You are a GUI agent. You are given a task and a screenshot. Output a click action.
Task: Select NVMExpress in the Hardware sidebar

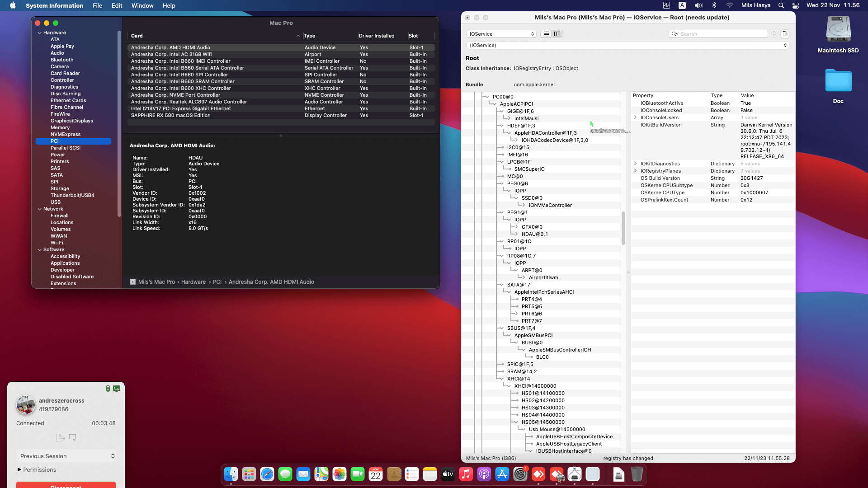pos(66,134)
